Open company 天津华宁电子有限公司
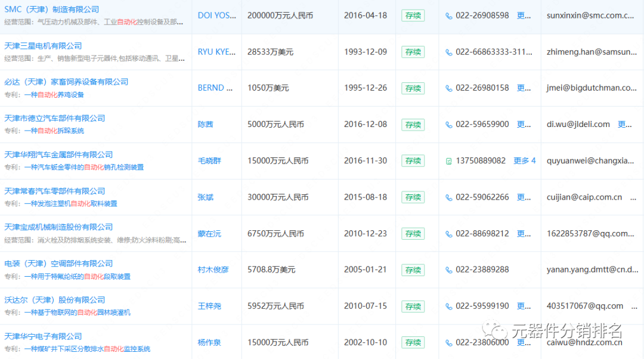The image size is (644, 359). [x=43, y=336]
